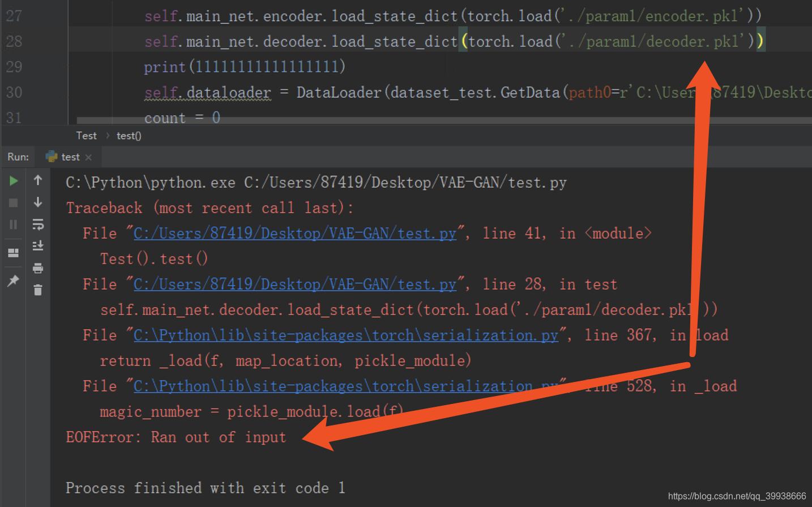This screenshot has width=812, height=507.
Task: Pause the console output
Action: [14, 225]
